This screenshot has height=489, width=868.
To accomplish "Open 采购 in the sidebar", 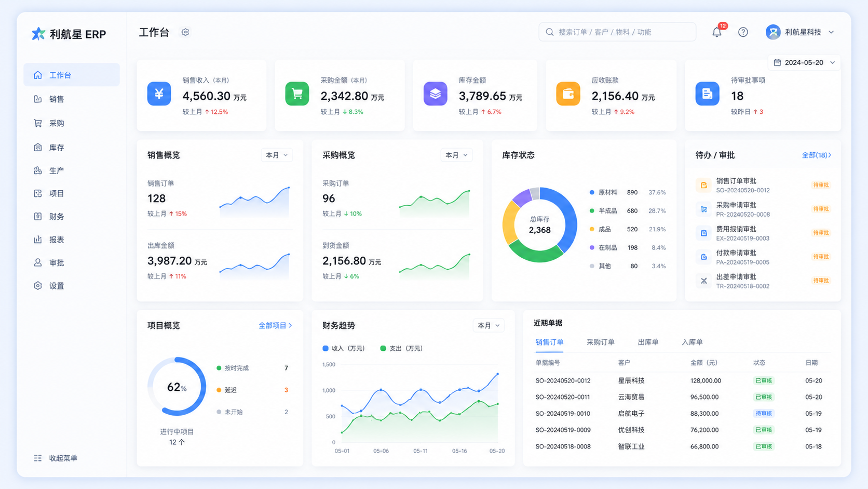I will click(72, 123).
